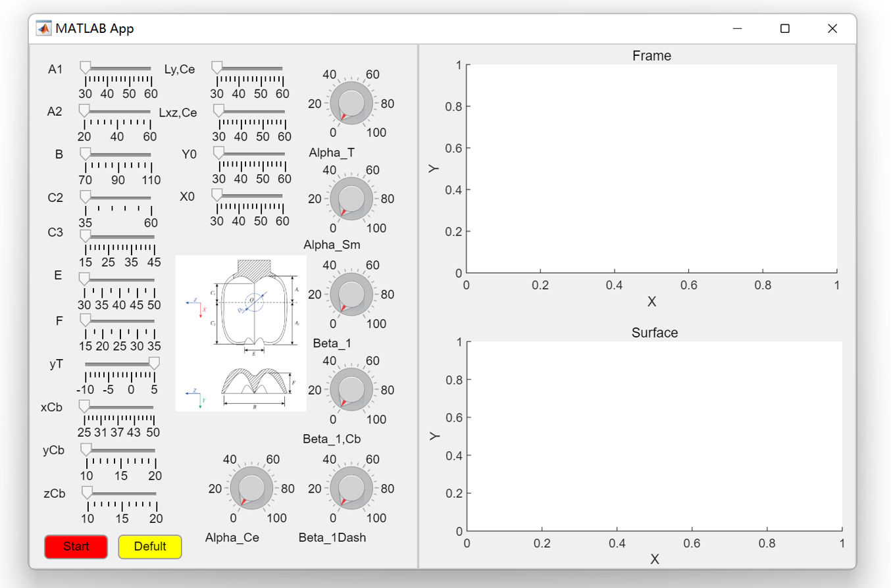Click the MATLAB logo icon in title bar
The height and width of the screenshot is (588, 891).
(x=44, y=28)
